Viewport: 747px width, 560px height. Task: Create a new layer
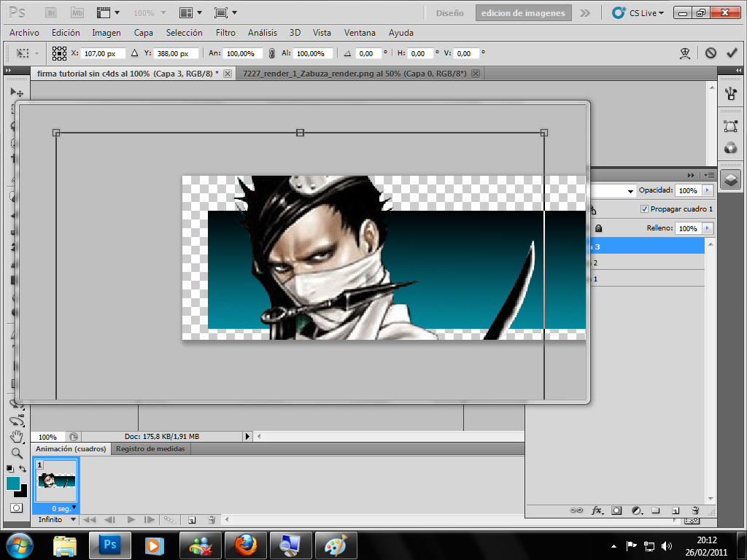coord(675,510)
